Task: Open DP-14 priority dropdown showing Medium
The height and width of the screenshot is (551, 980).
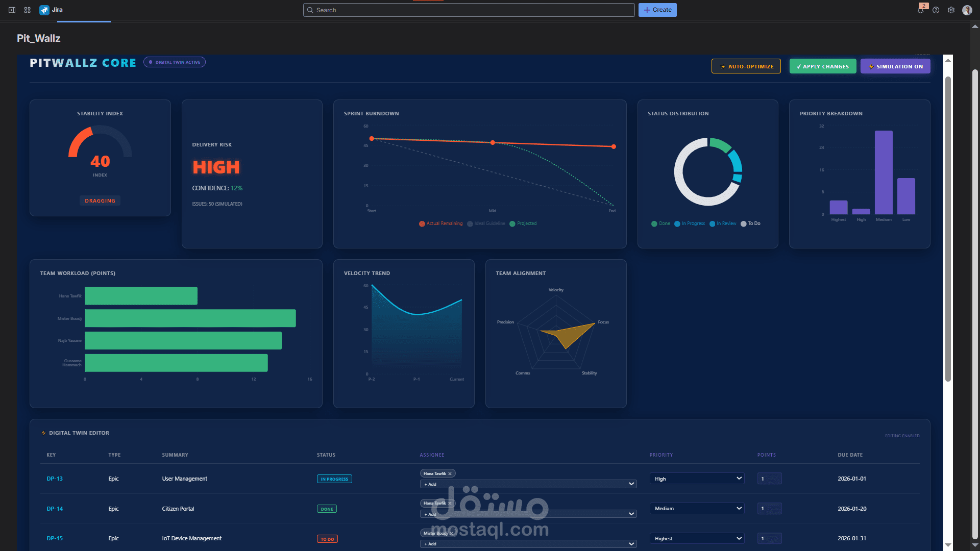Action: point(697,508)
